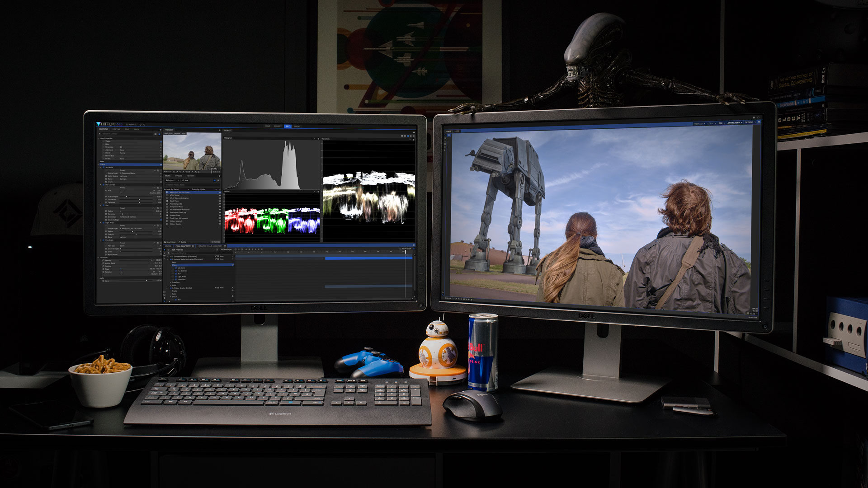This screenshot has width=868, height=488.
Task: Open the RGB channel dropdown in viewer
Action: pyautogui.click(x=722, y=123)
